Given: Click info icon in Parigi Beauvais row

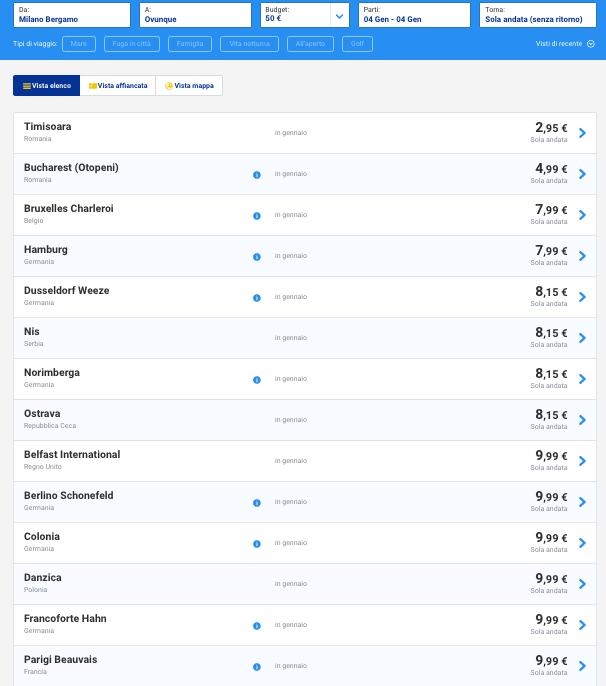Looking at the screenshot, I should pyautogui.click(x=257, y=666).
